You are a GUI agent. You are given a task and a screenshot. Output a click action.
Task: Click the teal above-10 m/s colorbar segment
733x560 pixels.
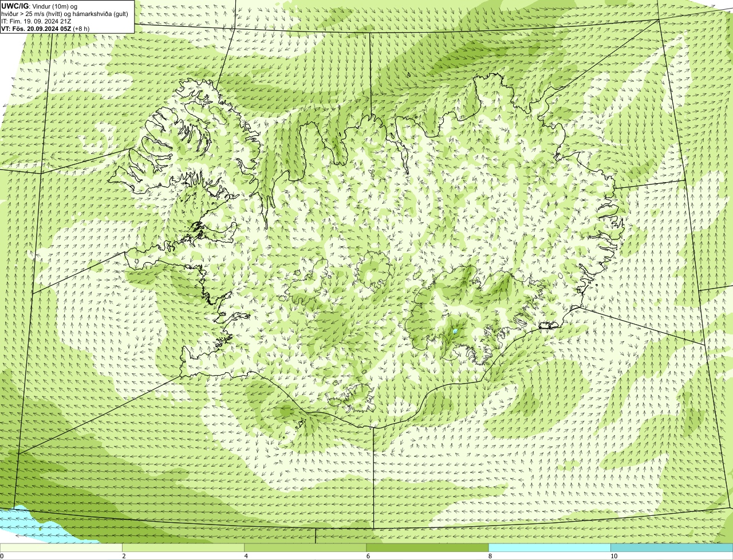tap(672, 547)
